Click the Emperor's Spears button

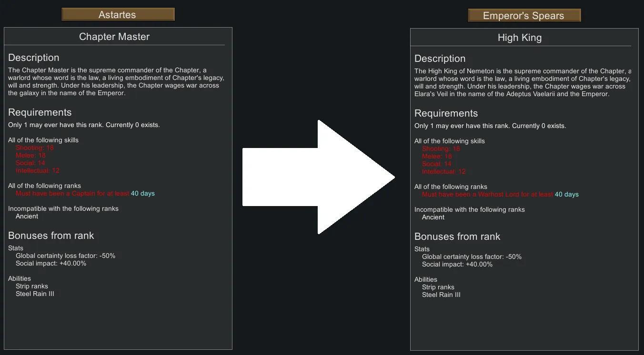(x=523, y=16)
